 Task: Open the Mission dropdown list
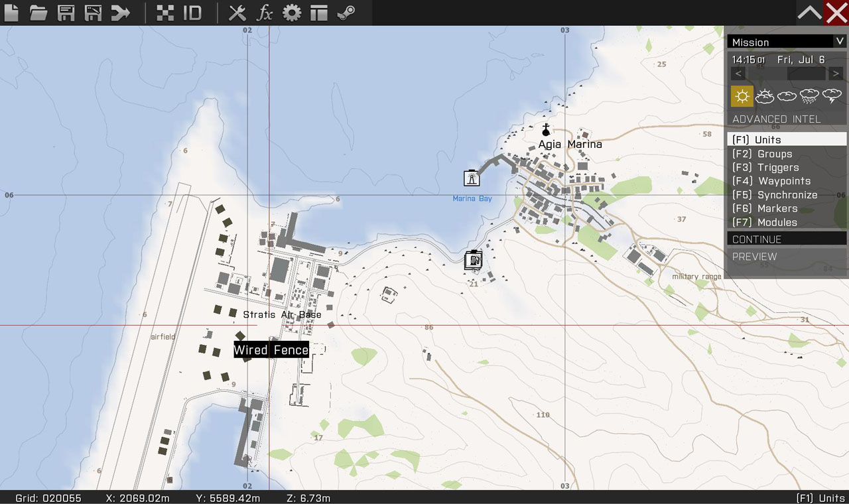787,42
